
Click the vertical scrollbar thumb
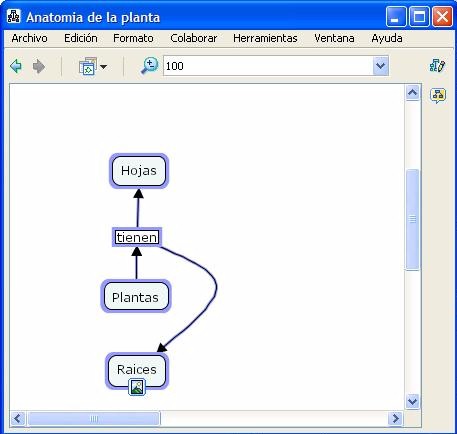click(x=412, y=219)
